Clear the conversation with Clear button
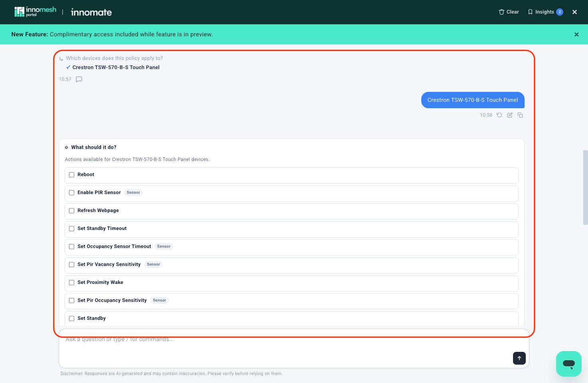Screen dimensions: 588x383 coord(509,12)
